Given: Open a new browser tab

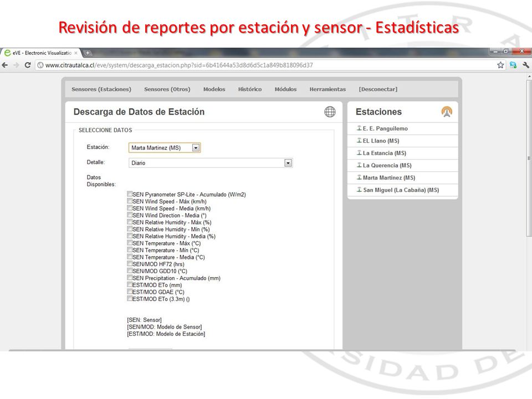Looking at the screenshot, I should pos(88,53).
